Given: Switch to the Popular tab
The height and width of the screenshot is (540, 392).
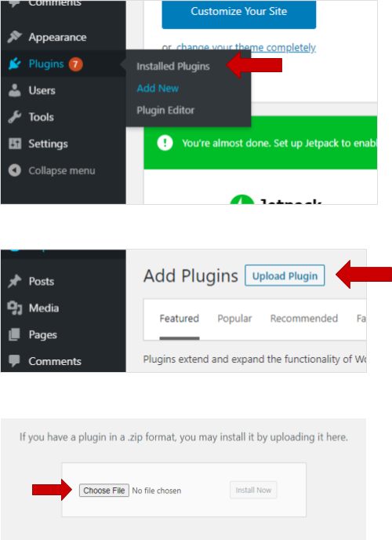Looking at the screenshot, I should [x=234, y=319].
